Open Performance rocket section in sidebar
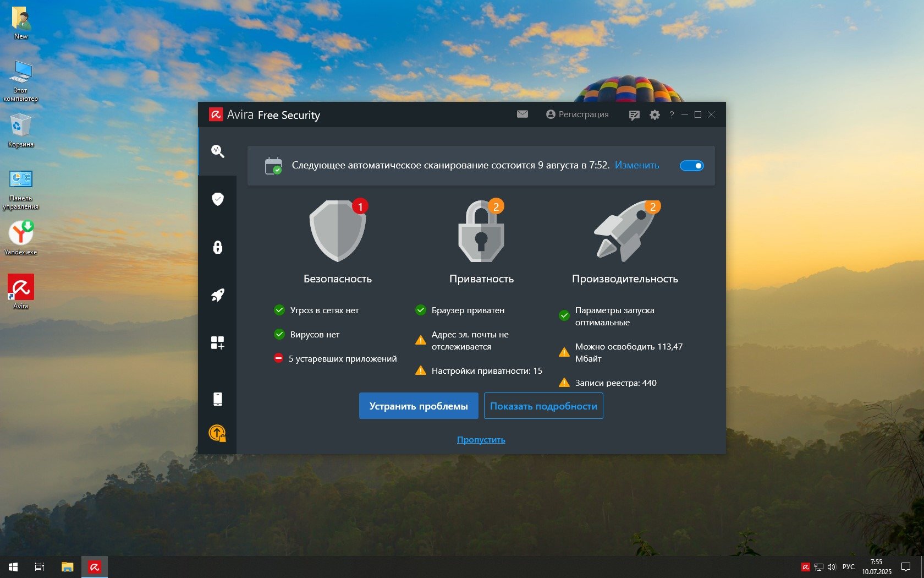The height and width of the screenshot is (578, 924). [x=218, y=295]
